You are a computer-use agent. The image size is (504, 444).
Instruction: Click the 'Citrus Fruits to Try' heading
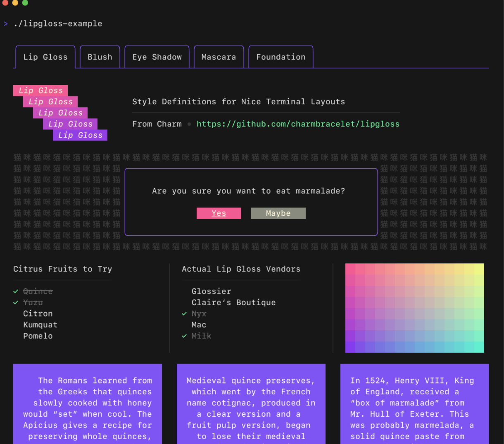point(63,269)
